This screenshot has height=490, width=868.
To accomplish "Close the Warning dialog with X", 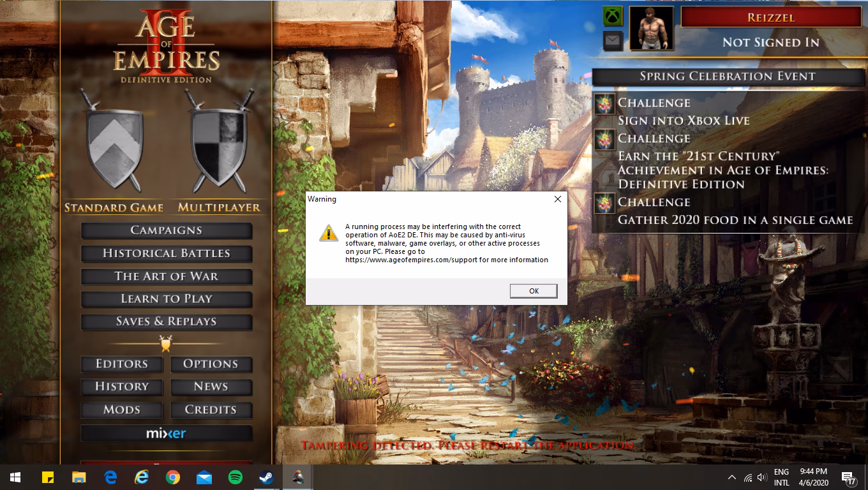I will pos(557,199).
